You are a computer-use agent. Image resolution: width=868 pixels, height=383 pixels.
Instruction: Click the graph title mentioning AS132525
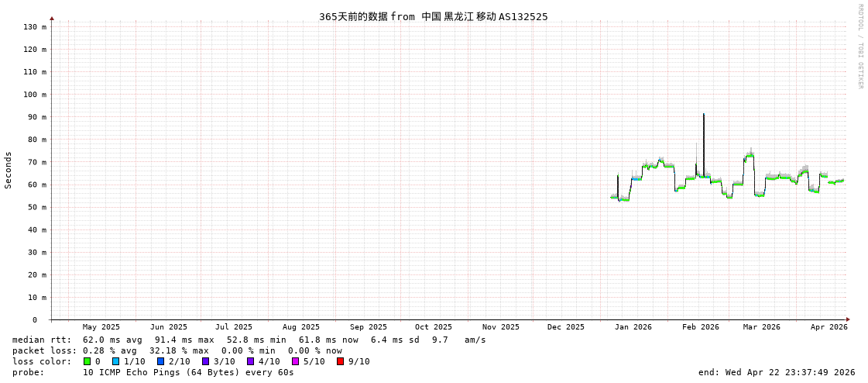433,16
